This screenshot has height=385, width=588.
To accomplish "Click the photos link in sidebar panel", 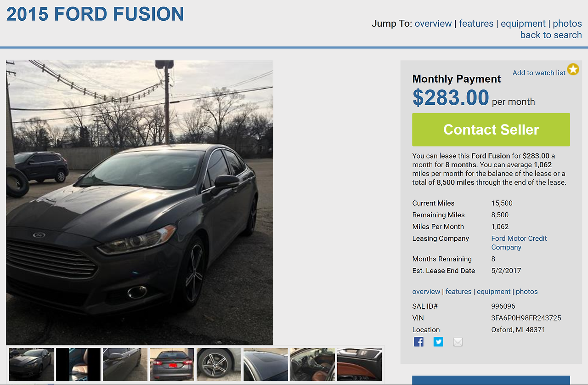I will [x=526, y=291].
